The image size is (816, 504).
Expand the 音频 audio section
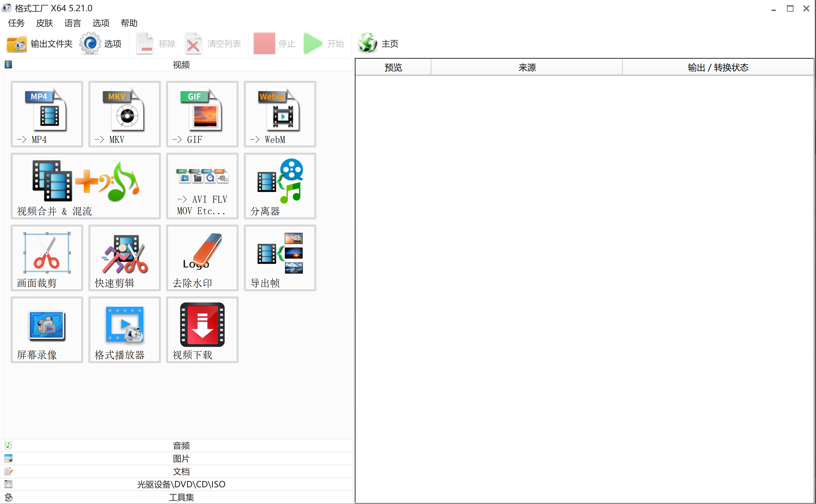pos(181,445)
